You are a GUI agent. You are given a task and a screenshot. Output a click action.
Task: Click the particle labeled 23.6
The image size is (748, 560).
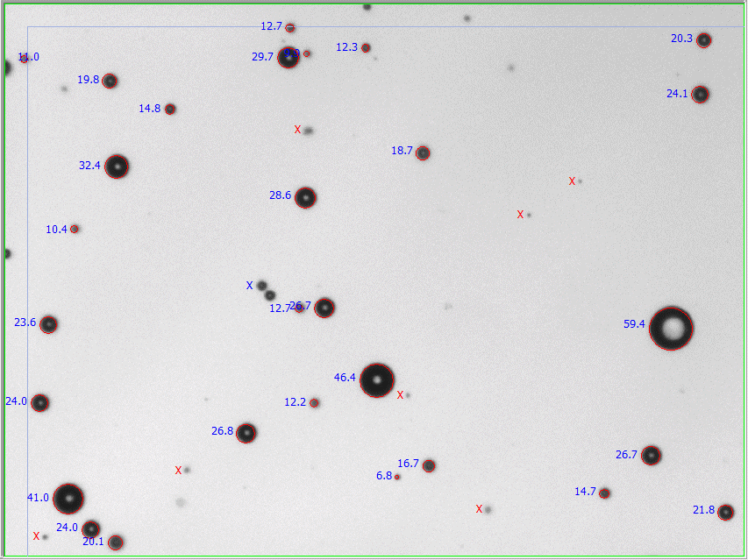pos(49,324)
